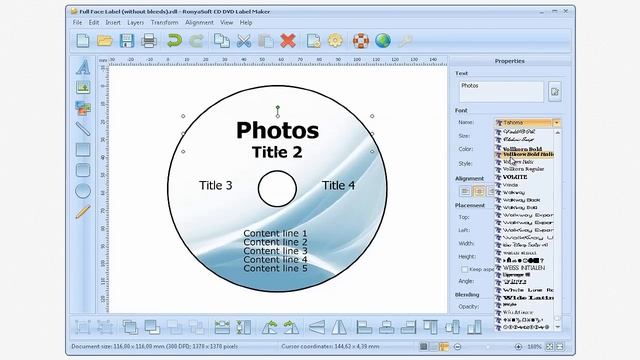Open an existing file with folder icon
Image resolution: width=640 pixels, height=360 pixels.
[x=105, y=41]
